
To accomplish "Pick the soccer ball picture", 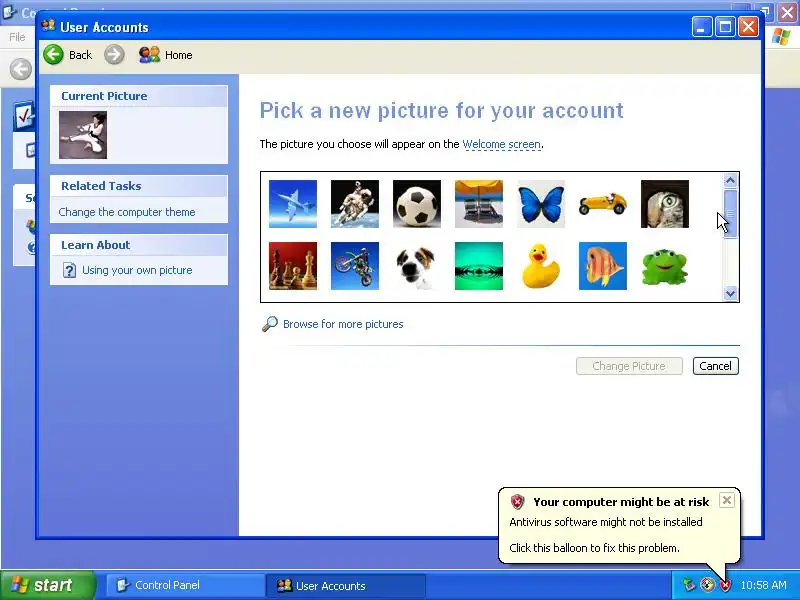I will [x=417, y=204].
